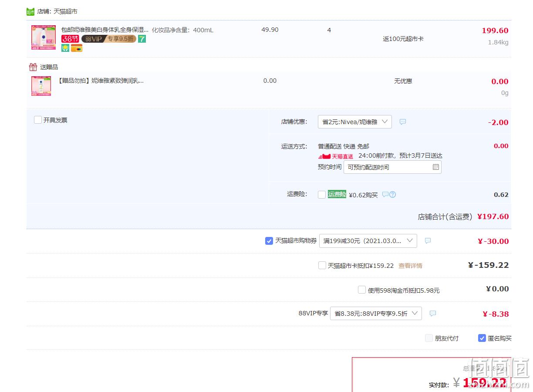
Task: Click the 普通配送 快递 免邮 shipping text
Action: coord(344,146)
